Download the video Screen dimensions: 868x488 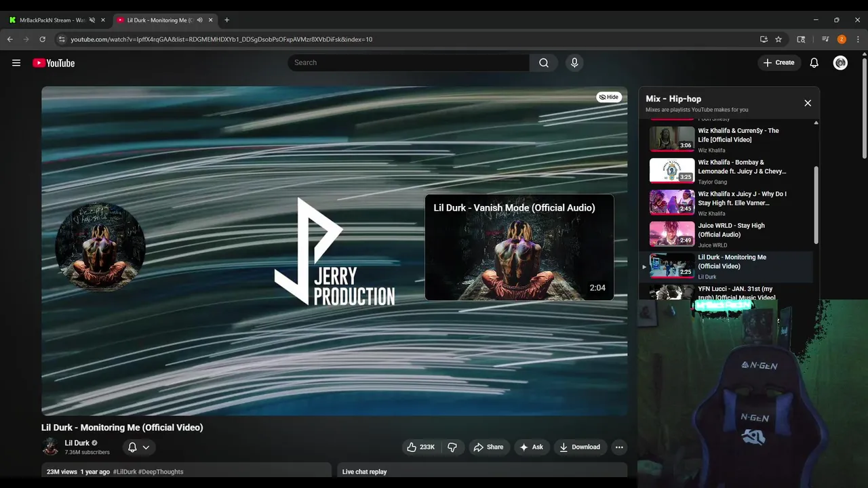click(x=580, y=447)
